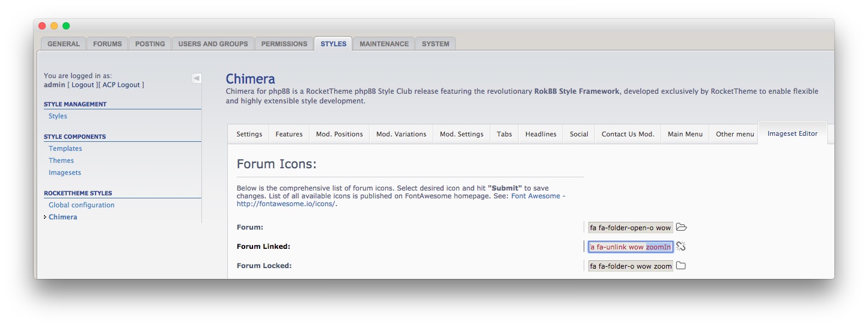
Task: Open the Headlines sub-tab
Action: (541, 134)
